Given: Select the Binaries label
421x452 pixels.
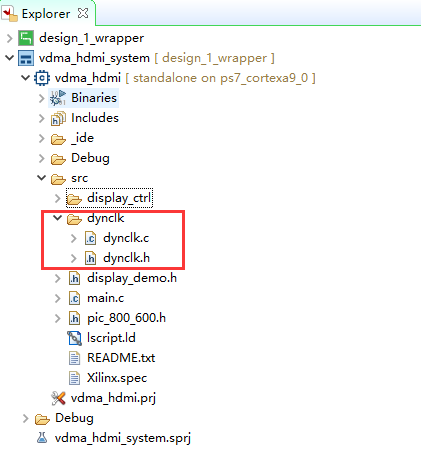Looking at the screenshot, I should pos(94,98).
